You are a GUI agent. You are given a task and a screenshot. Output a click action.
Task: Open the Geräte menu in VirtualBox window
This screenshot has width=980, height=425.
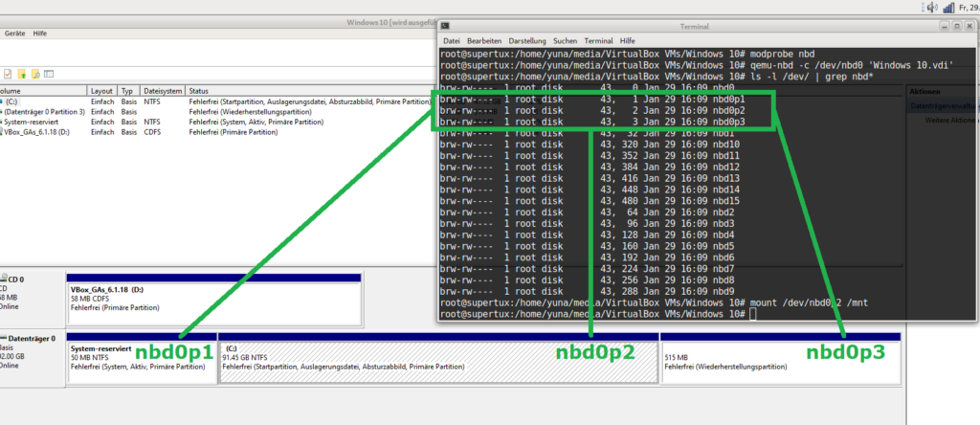point(15,34)
